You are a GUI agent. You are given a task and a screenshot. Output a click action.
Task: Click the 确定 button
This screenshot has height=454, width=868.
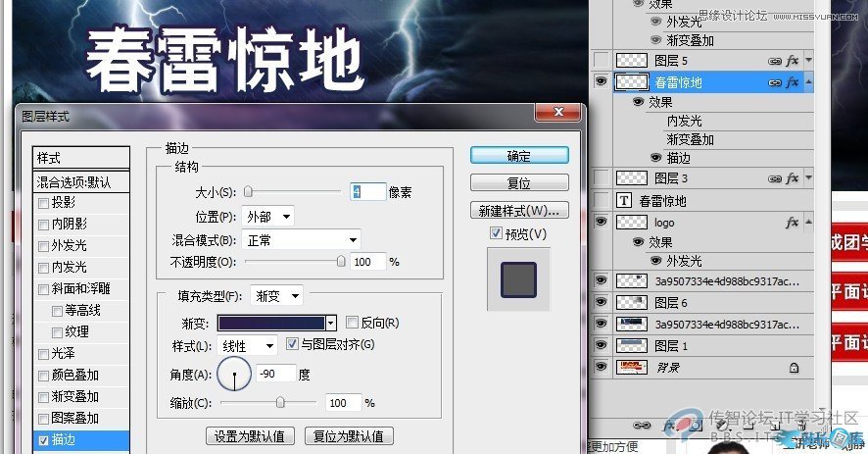click(518, 156)
